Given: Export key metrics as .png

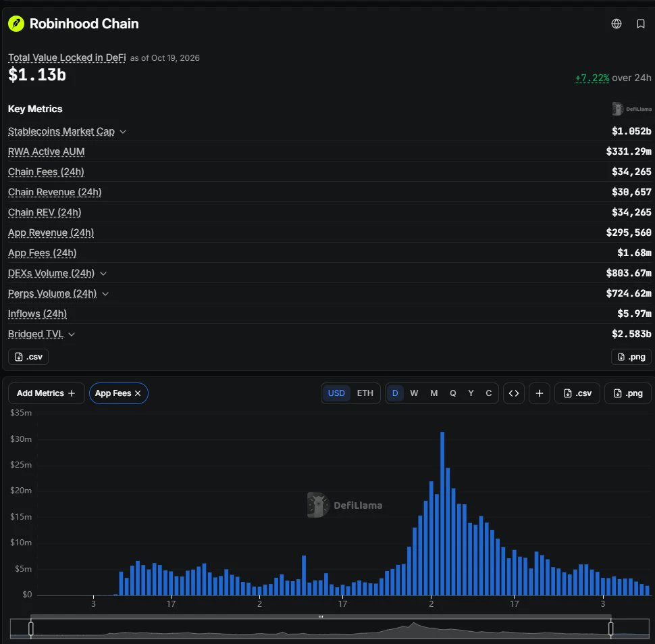Looking at the screenshot, I should pos(631,357).
